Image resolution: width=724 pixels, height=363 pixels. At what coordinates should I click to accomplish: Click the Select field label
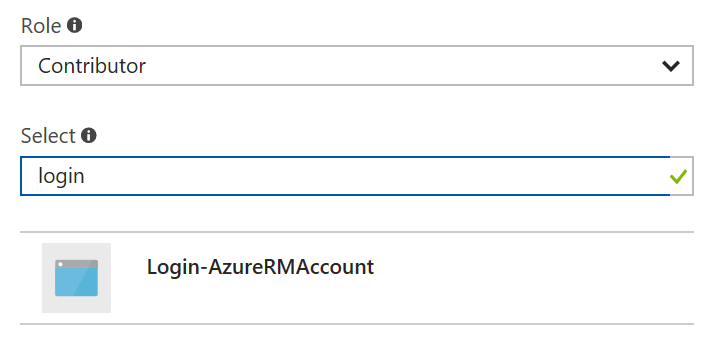(48, 136)
